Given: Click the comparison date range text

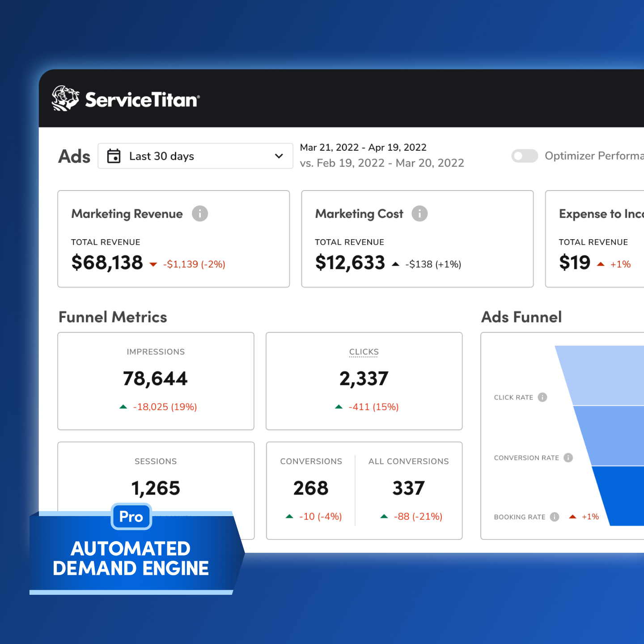Looking at the screenshot, I should (382, 162).
